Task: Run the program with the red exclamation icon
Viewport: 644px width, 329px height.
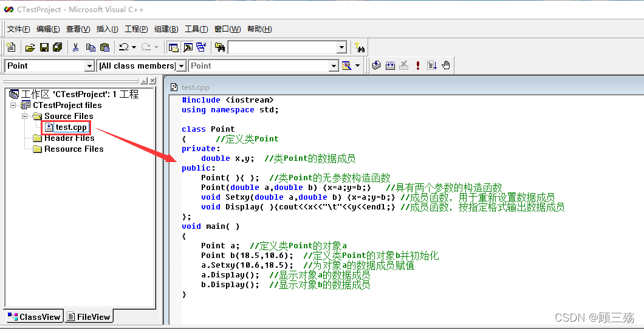Action: click(x=418, y=66)
